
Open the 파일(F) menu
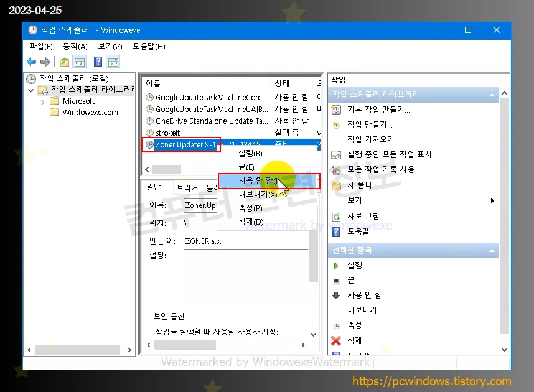41,46
